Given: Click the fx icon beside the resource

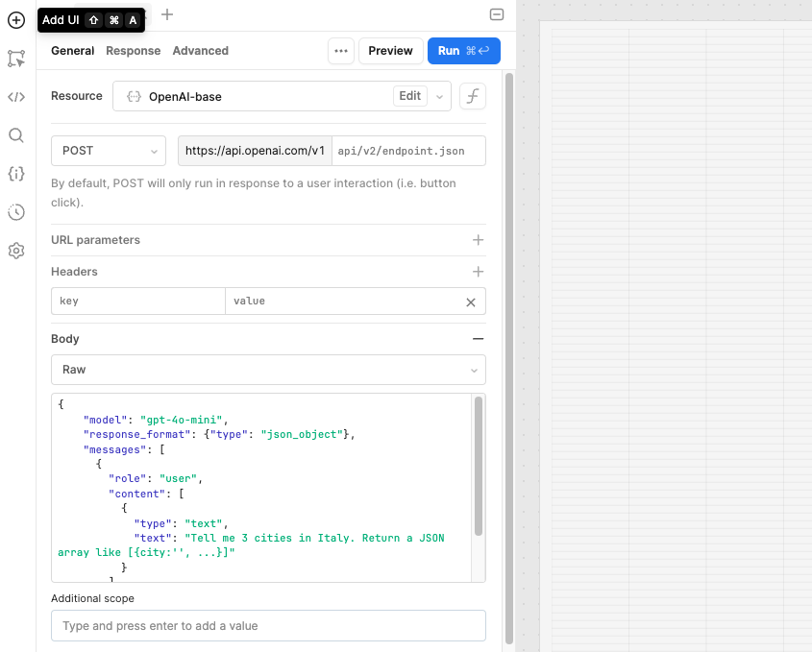Looking at the screenshot, I should click(x=472, y=95).
